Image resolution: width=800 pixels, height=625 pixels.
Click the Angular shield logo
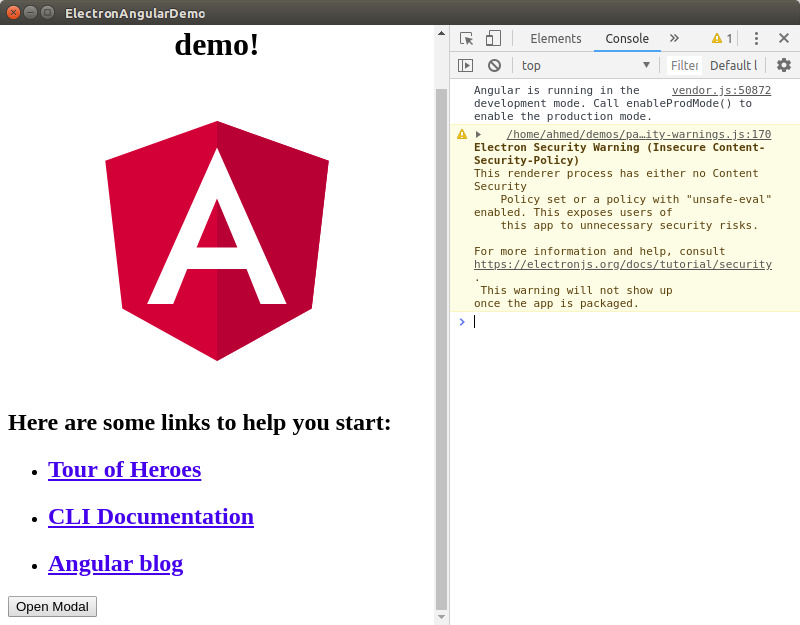click(217, 240)
